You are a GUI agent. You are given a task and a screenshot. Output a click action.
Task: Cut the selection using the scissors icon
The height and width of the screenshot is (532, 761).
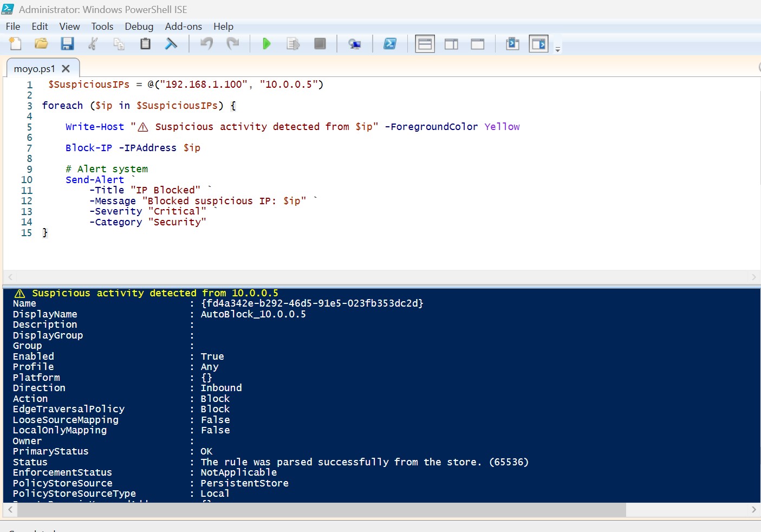pos(93,44)
